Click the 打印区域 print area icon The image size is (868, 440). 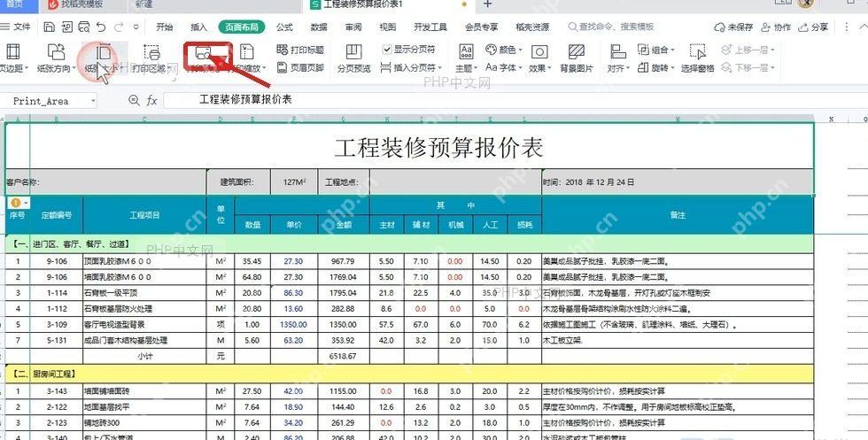pyautogui.click(x=151, y=52)
